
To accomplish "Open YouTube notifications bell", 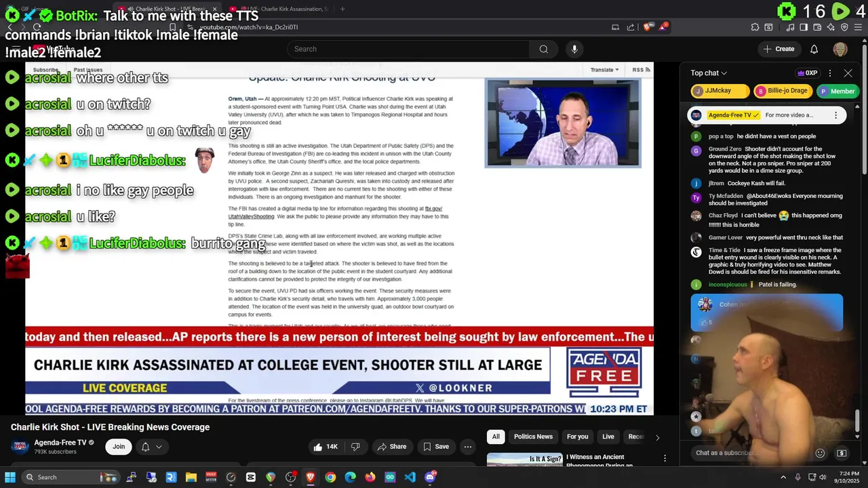I will point(814,49).
